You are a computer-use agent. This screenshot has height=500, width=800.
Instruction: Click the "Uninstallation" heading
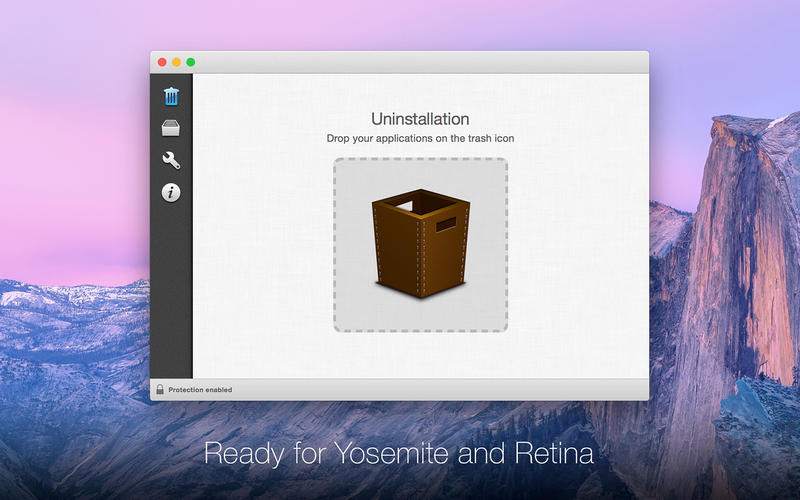[420, 119]
